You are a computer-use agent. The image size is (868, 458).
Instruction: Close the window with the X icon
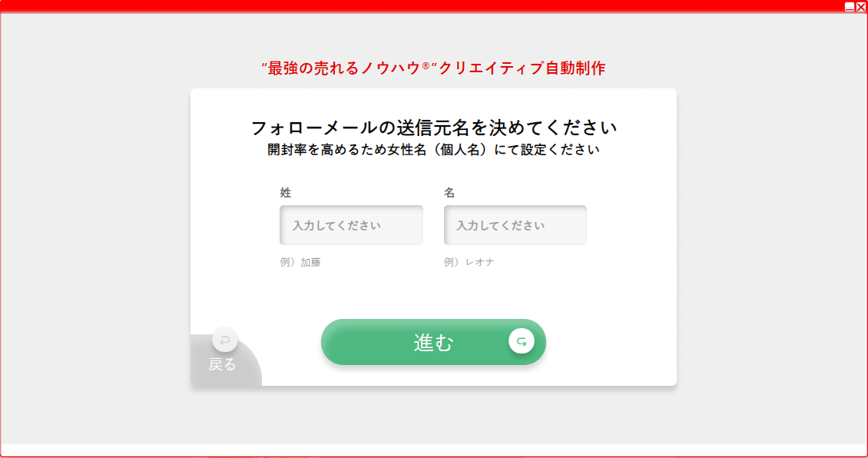click(861, 6)
